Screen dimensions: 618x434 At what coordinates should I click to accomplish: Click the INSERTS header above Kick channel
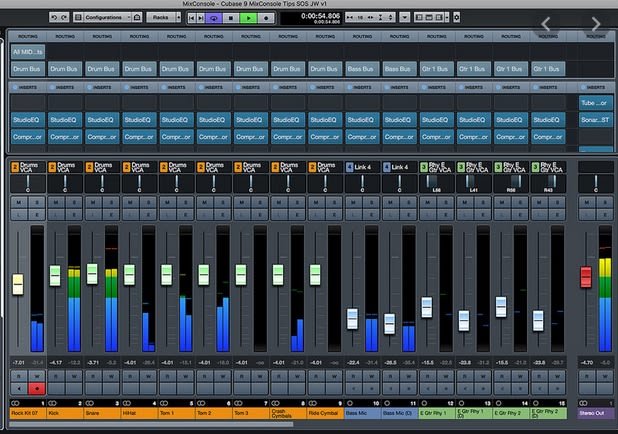point(65,87)
